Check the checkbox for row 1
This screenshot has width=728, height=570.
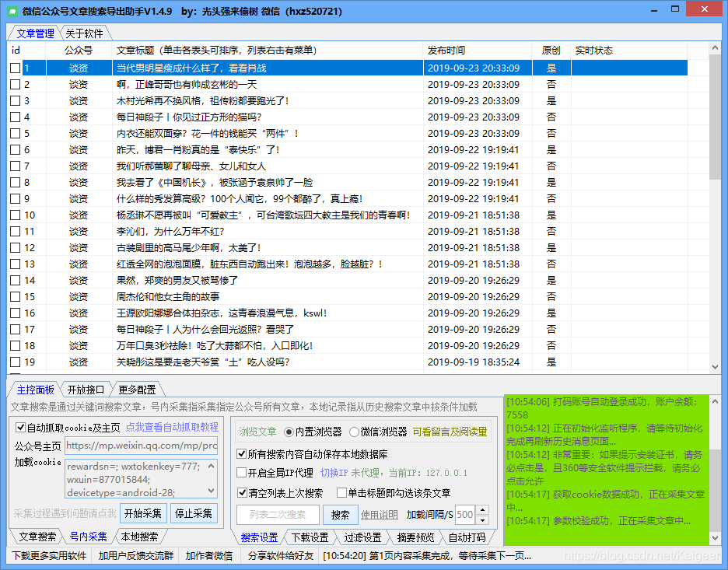15,68
